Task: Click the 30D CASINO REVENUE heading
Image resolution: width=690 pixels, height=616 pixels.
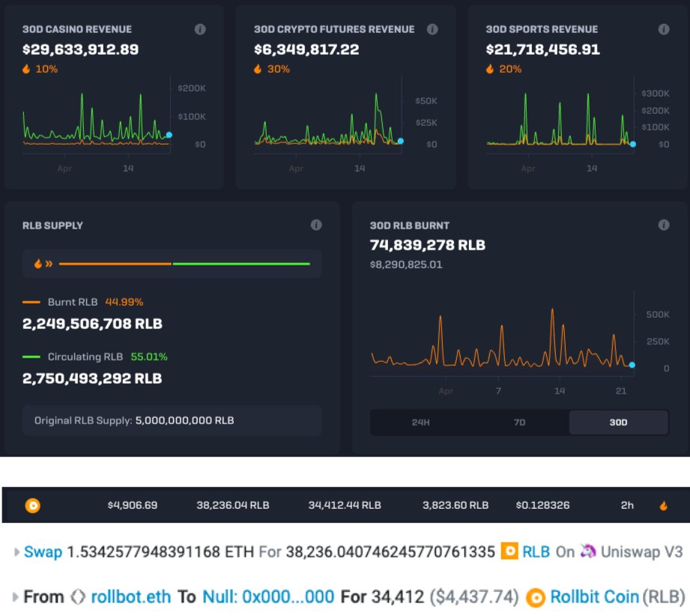Action: [x=77, y=29]
